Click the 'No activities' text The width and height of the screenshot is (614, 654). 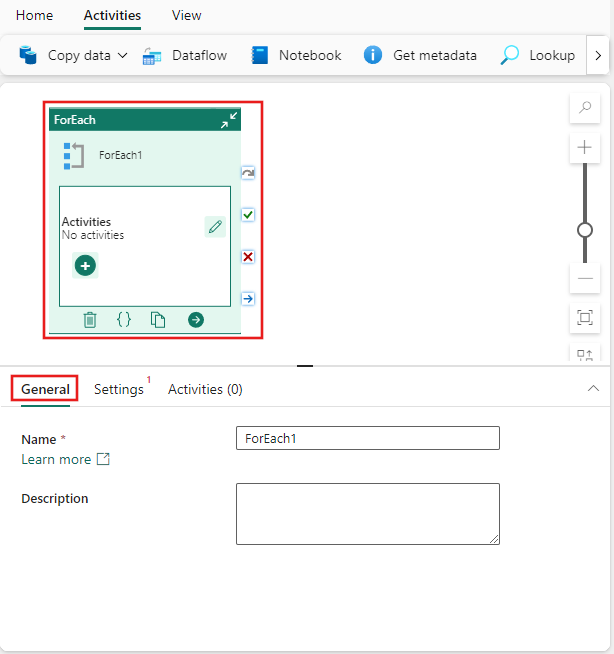click(x=93, y=235)
